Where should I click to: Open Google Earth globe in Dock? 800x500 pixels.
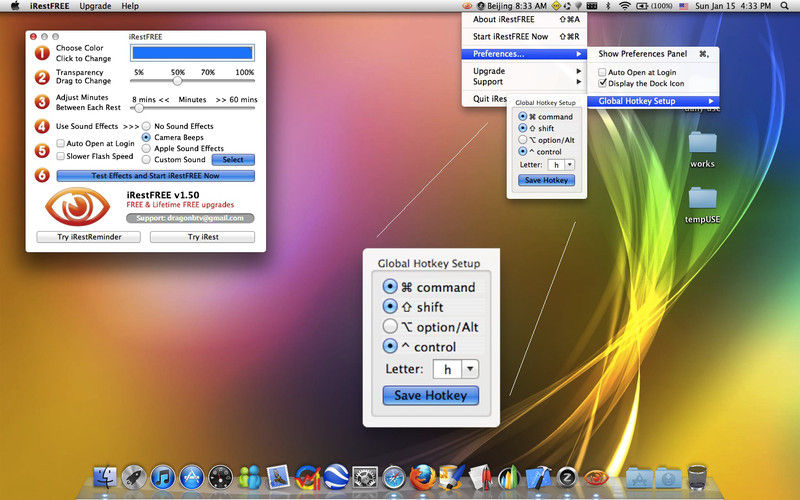click(337, 478)
